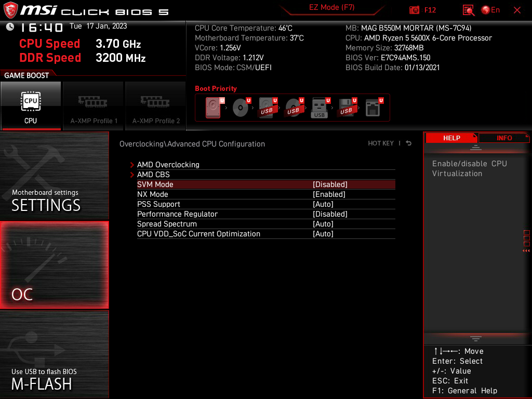Click the SVM Mode label text
The height and width of the screenshot is (399, 532).
(x=155, y=184)
